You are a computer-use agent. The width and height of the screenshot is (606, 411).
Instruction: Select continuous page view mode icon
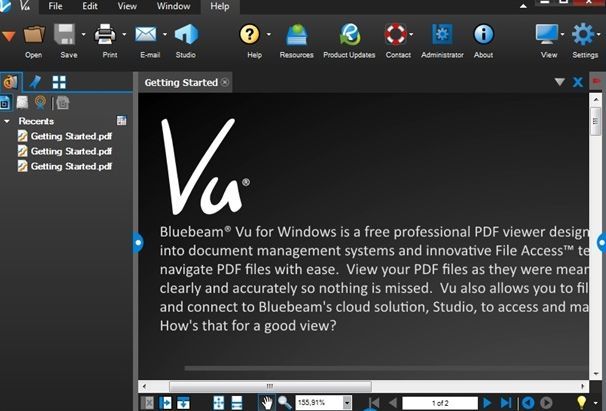(x=237, y=403)
